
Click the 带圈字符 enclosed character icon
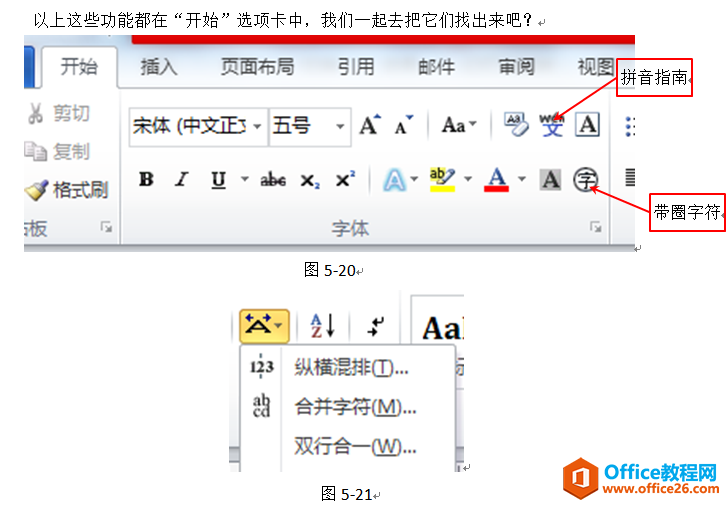[586, 180]
